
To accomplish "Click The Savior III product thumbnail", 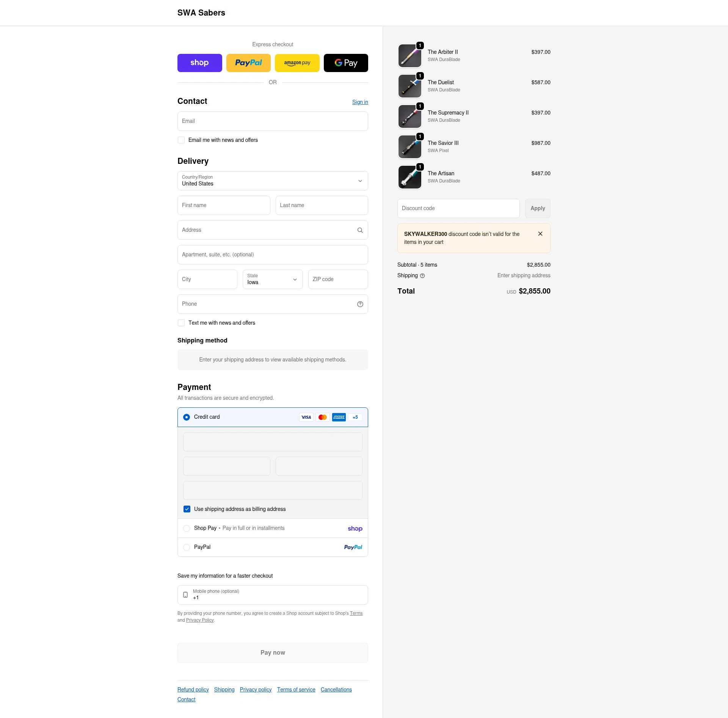I will (409, 147).
